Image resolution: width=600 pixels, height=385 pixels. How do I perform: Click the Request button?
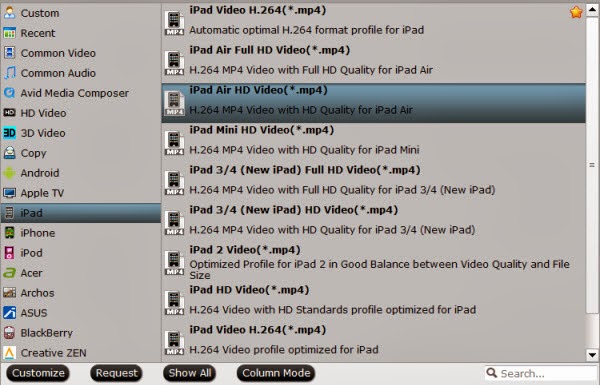116,373
